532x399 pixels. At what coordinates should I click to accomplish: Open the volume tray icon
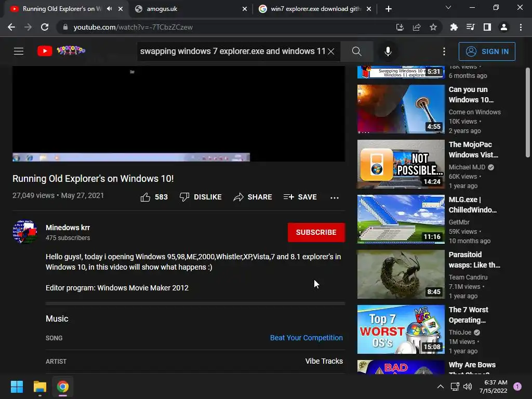468,387
